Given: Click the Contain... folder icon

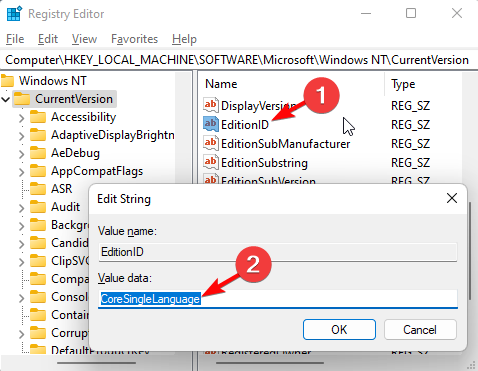Looking at the screenshot, I should (38, 315).
